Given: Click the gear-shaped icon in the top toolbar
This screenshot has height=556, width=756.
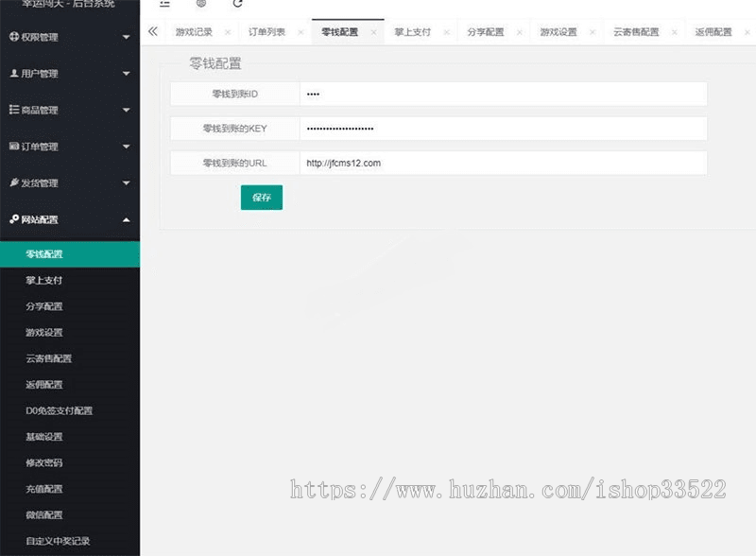Looking at the screenshot, I should [200, 5].
